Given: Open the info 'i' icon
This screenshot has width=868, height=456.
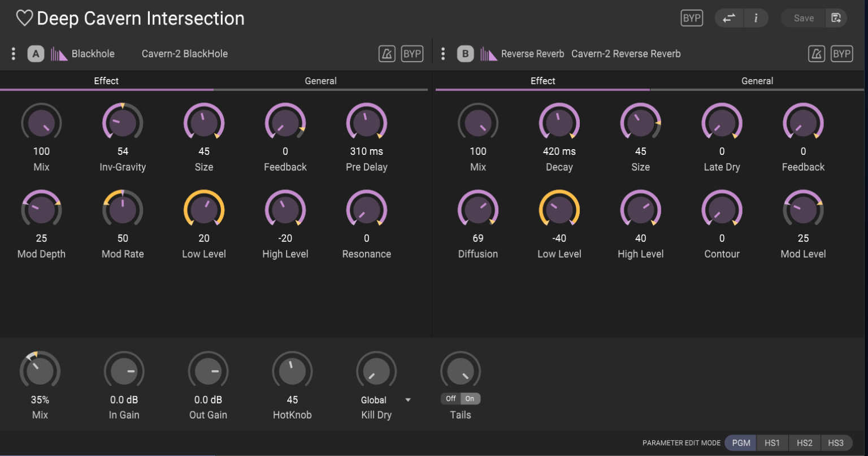Looking at the screenshot, I should [756, 18].
